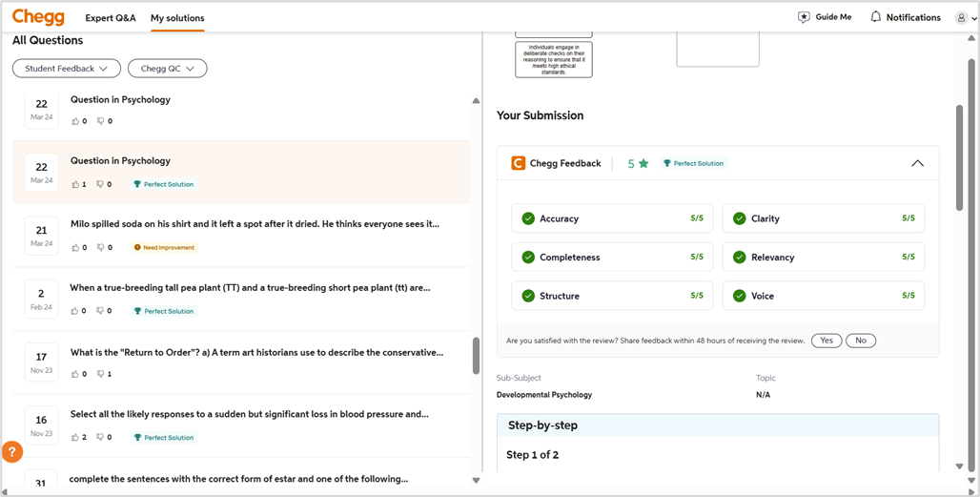Screen dimensions: 980x497
Task: Click the Need Improvement warning badge
Action: click(x=164, y=248)
